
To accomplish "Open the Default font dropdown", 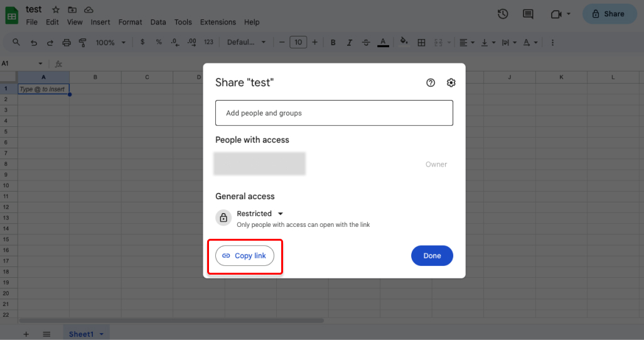I will click(246, 42).
